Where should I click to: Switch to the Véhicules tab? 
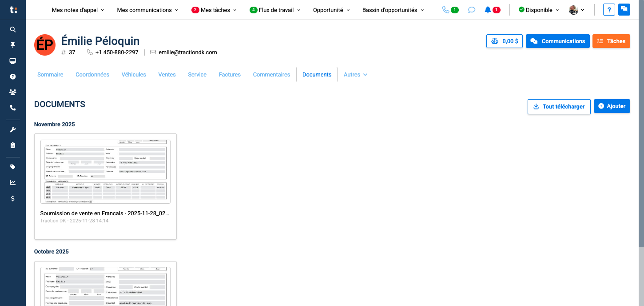[x=134, y=74]
